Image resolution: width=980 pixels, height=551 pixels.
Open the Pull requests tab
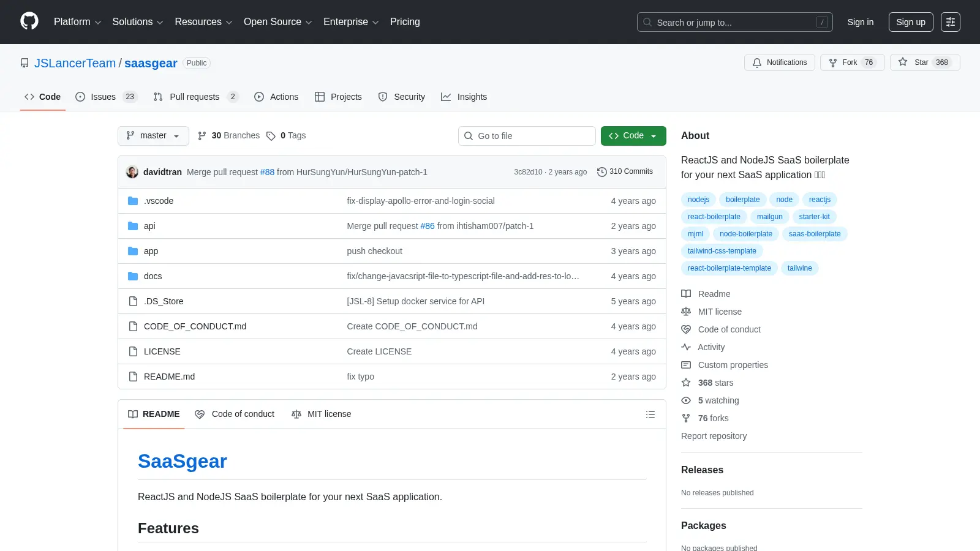coord(195,97)
